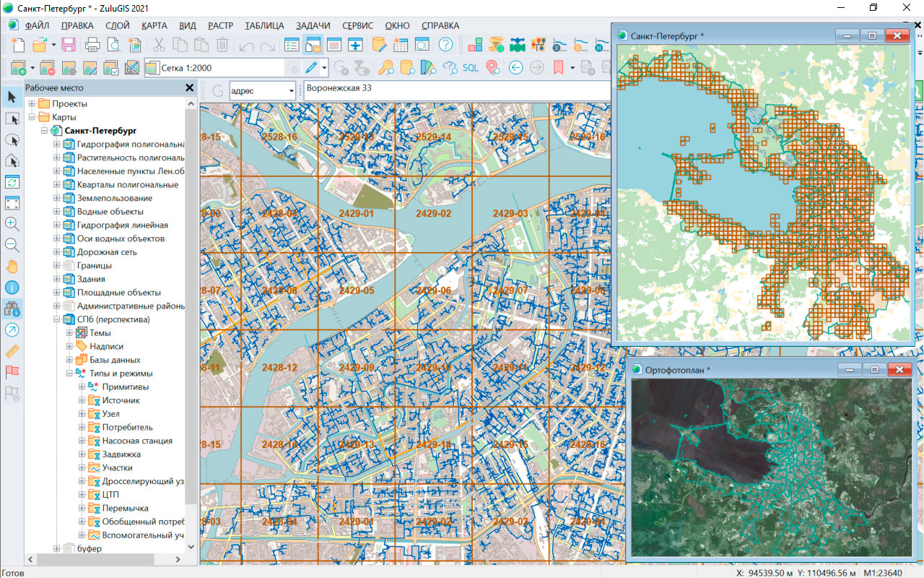The image size is (924, 578).
Task: Open the РАСТР menu
Action: click(220, 25)
